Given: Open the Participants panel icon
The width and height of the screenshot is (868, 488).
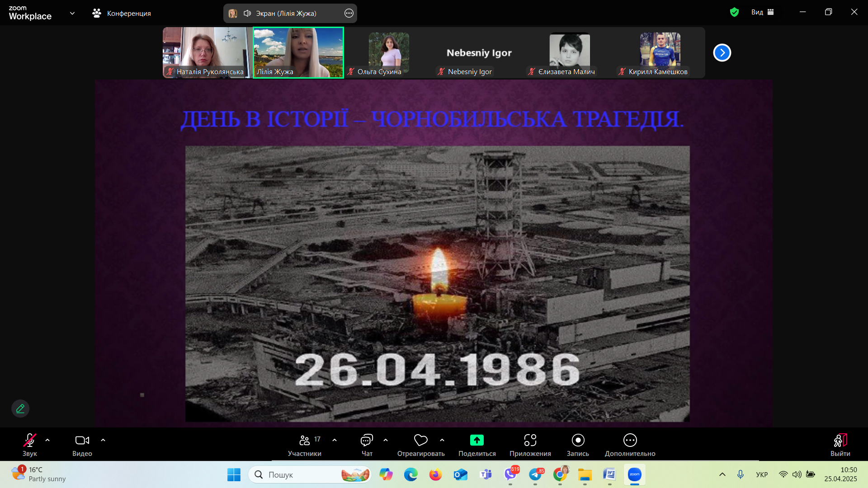Looking at the screenshot, I should 304,441.
